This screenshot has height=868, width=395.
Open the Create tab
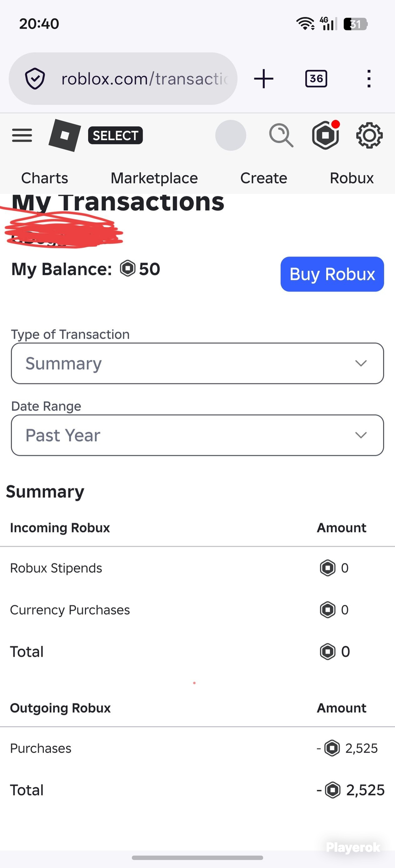pyautogui.click(x=263, y=178)
